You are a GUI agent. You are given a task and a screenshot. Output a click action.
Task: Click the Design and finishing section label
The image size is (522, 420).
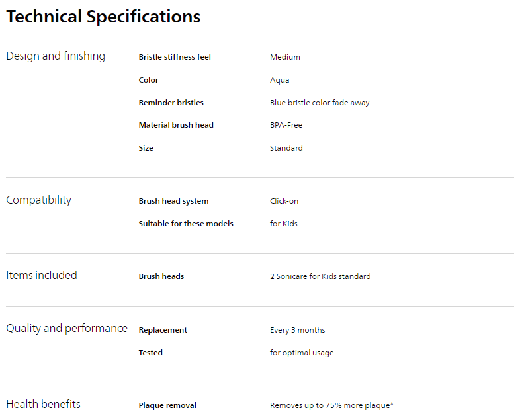(x=56, y=56)
